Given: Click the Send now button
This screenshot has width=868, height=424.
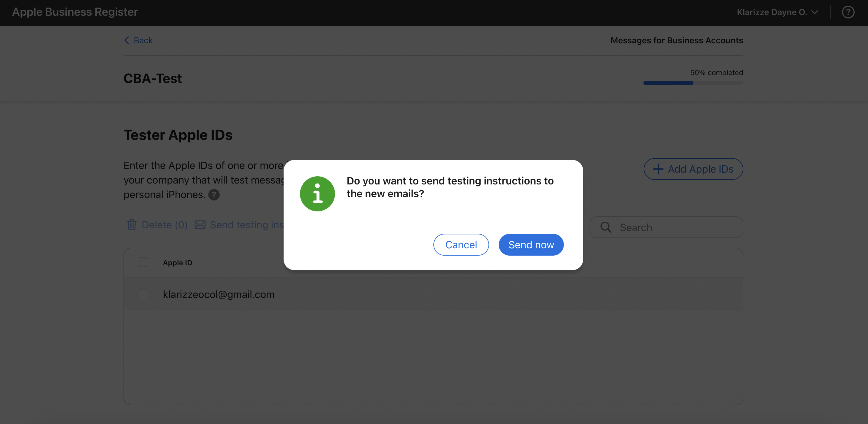Looking at the screenshot, I should [531, 244].
